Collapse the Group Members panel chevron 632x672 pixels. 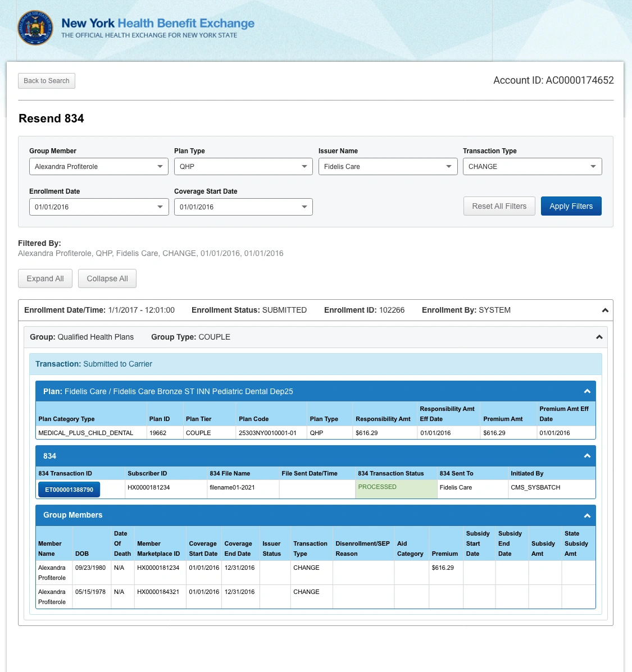(587, 515)
